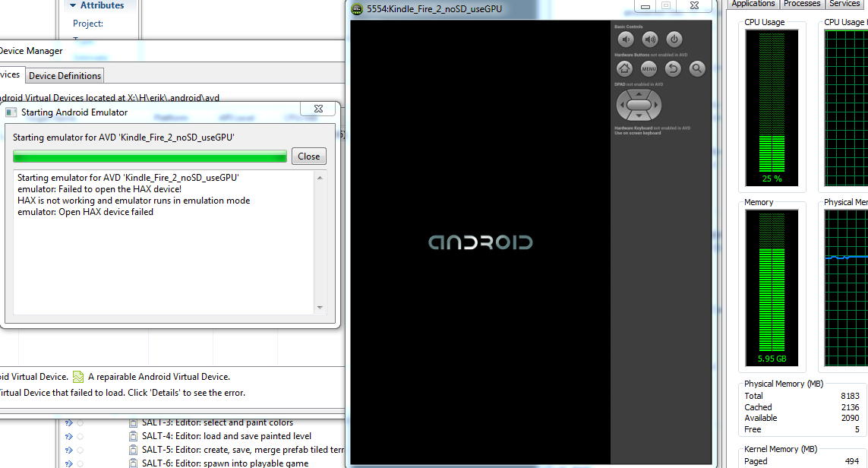
Task: Close the Starting Android Emulator dialog
Action: click(318, 109)
